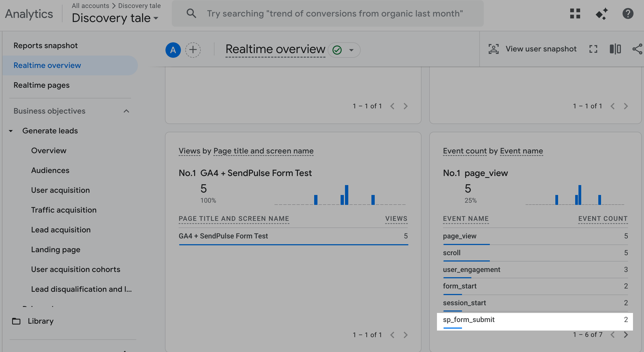Screen dimensions: 644x352
Task: Collapse the Generate leads tree
Action: (x=11, y=131)
